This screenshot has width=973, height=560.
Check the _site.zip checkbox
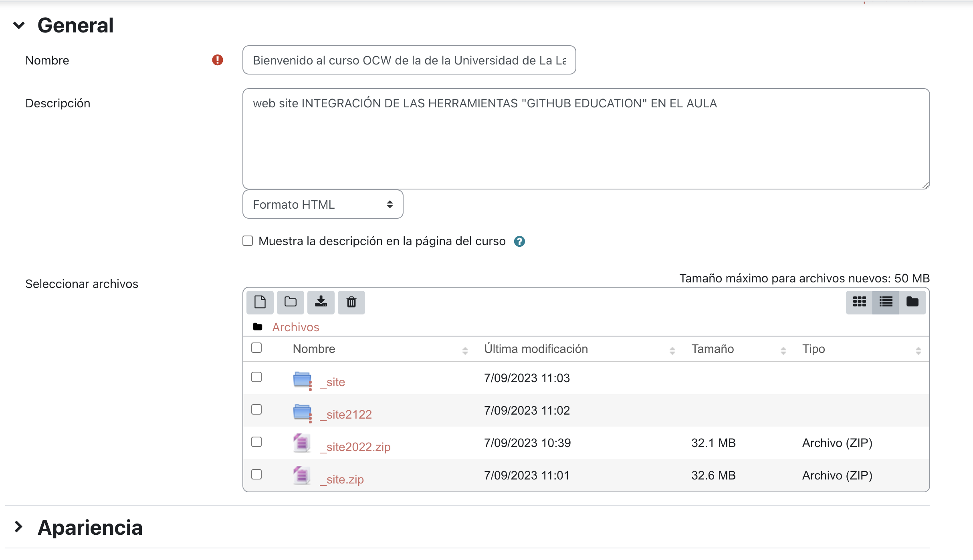[x=256, y=474]
